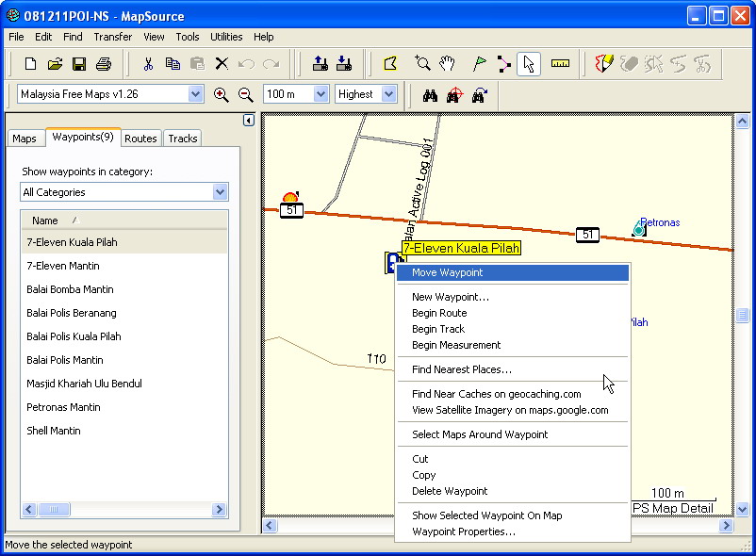Click the Shell station icon on map
The image size is (756, 556).
coord(290,197)
